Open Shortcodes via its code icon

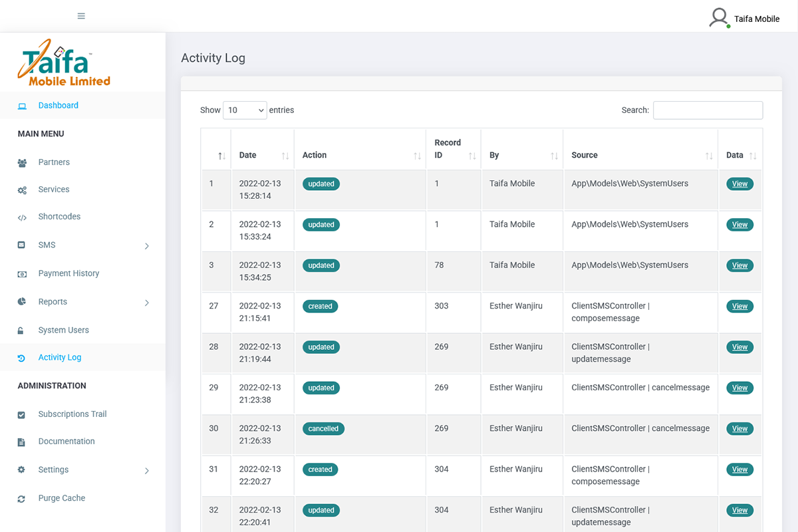[23, 216]
